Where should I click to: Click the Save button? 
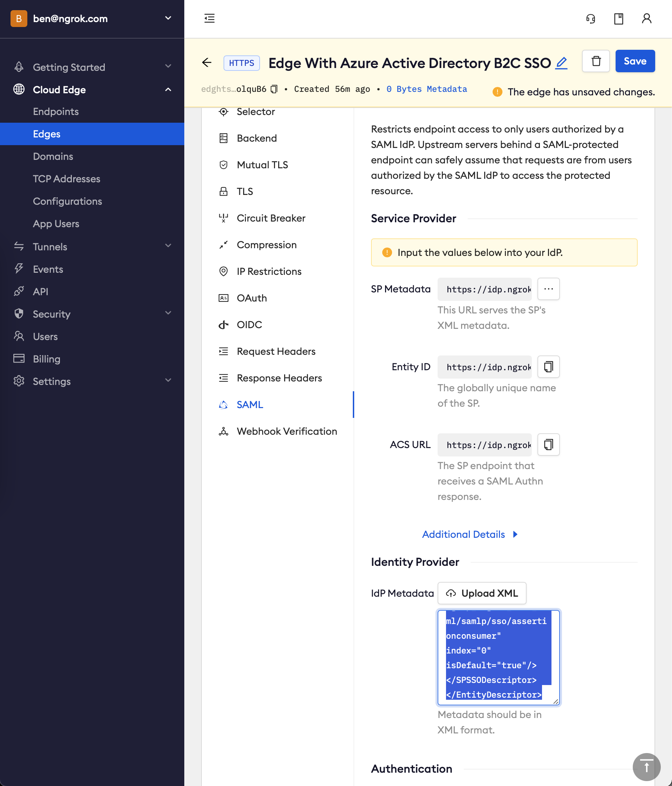(635, 61)
